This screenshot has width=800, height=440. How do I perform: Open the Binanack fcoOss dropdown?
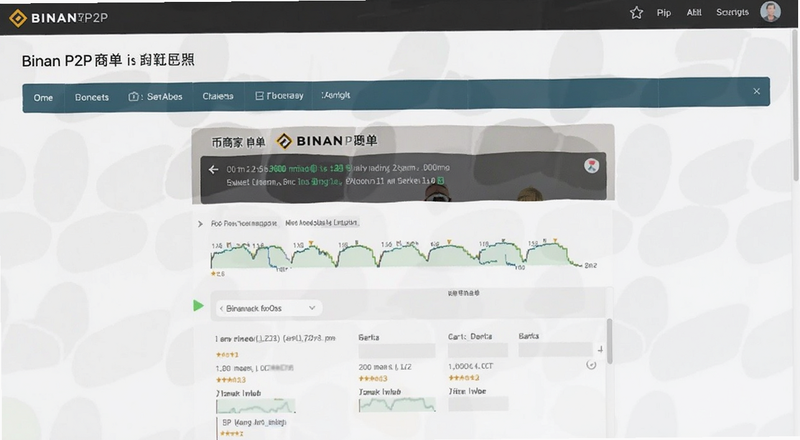(268, 308)
